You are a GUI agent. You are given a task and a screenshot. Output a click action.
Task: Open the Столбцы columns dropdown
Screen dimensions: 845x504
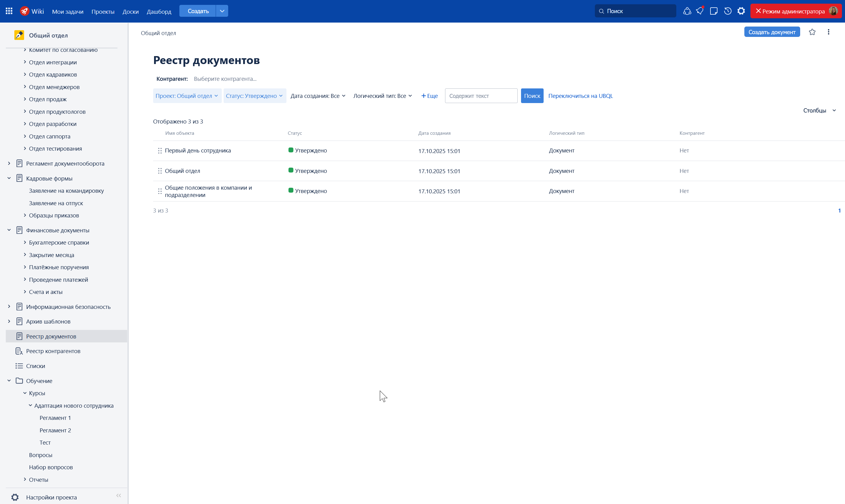tap(819, 110)
